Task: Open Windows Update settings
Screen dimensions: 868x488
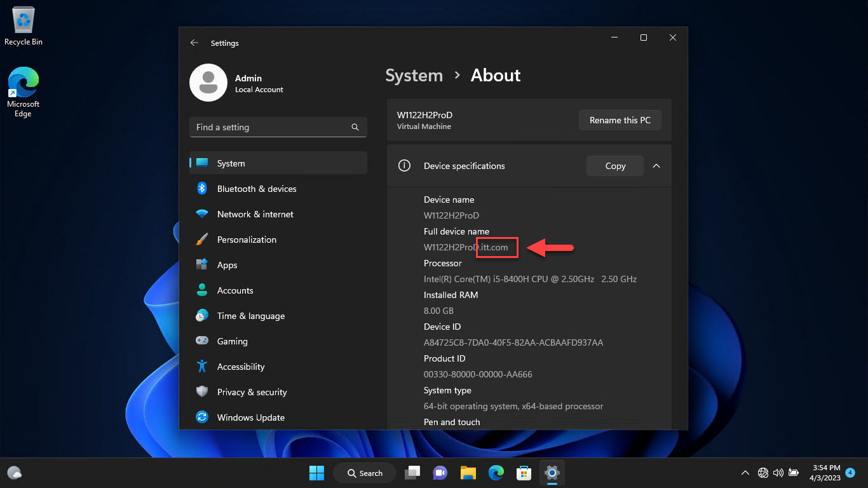Action: tap(250, 417)
